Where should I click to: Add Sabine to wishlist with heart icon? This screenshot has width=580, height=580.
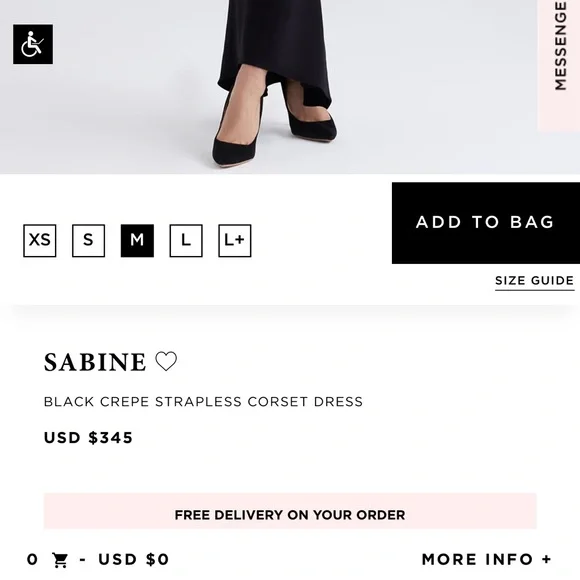coord(166,361)
